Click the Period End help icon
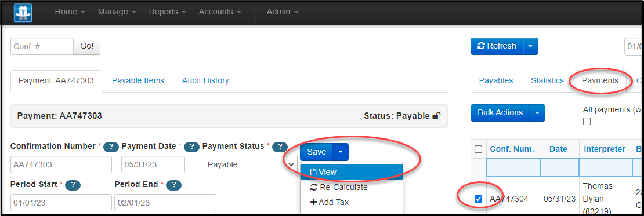The width and height of the screenshot is (644, 216). [x=173, y=185]
